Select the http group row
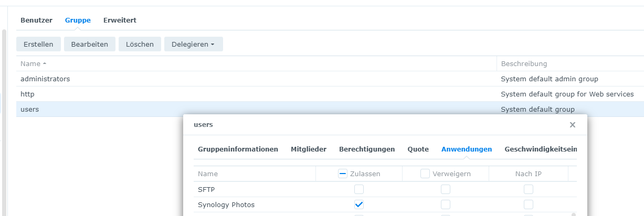This screenshot has width=644, height=216. (x=28, y=94)
